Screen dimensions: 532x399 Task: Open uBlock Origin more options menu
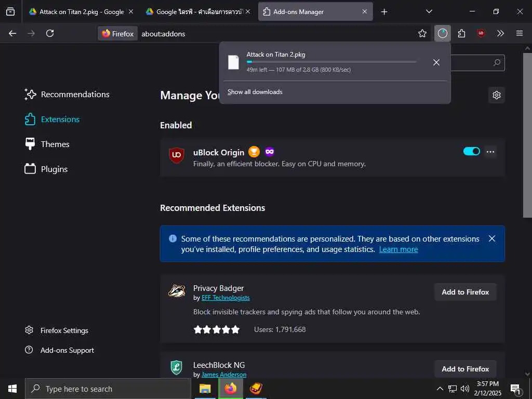pos(490,152)
